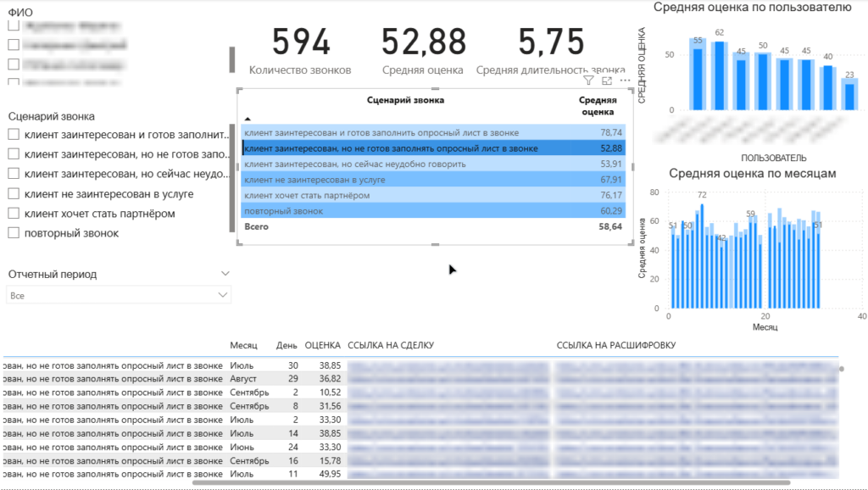Sort by ССЫЛКА НА СДЕЛКУ header
Image resolution: width=868 pixels, height=490 pixels.
tap(391, 345)
